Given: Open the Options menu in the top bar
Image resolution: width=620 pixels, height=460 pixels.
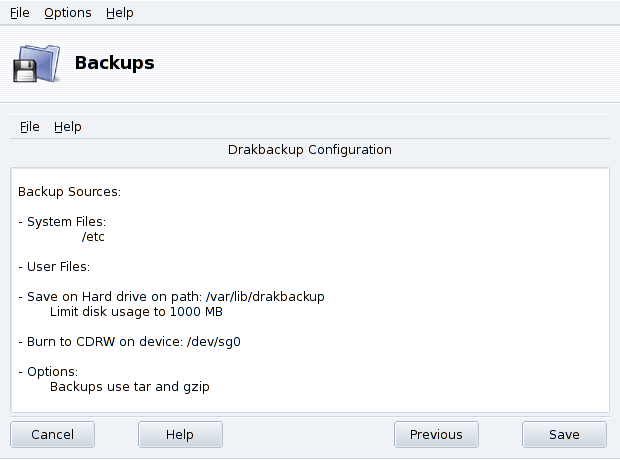Looking at the screenshot, I should pos(68,13).
